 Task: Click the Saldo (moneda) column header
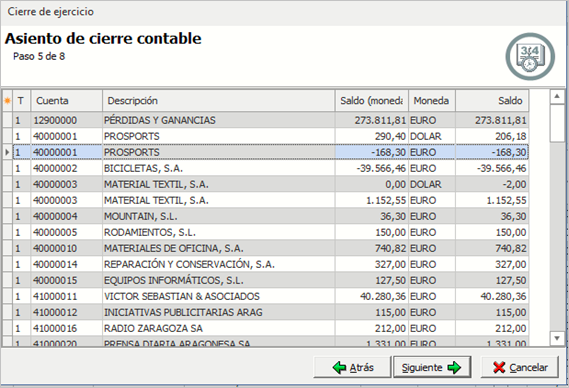click(372, 101)
